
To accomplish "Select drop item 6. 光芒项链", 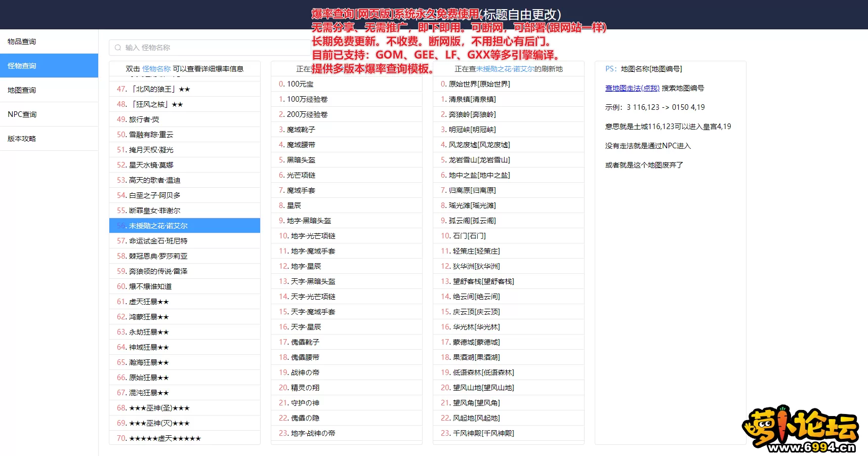I will pyautogui.click(x=347, y=175).
